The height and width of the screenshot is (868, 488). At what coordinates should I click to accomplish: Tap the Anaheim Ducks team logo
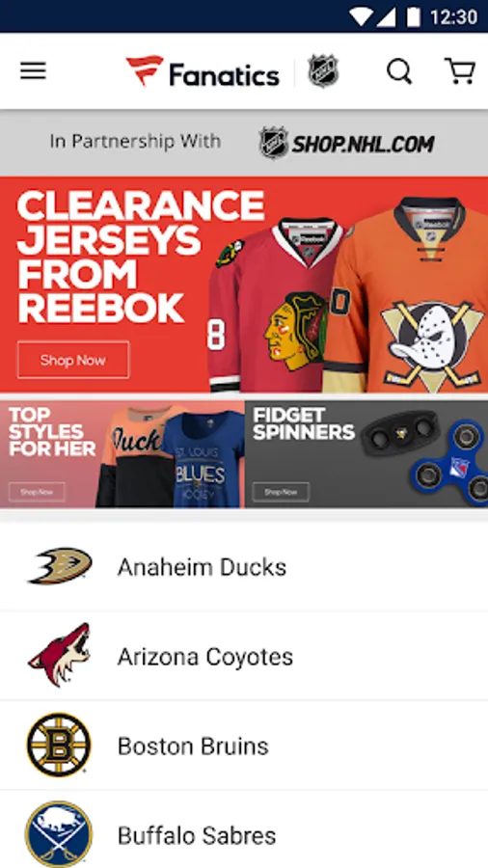click(60, 566)
